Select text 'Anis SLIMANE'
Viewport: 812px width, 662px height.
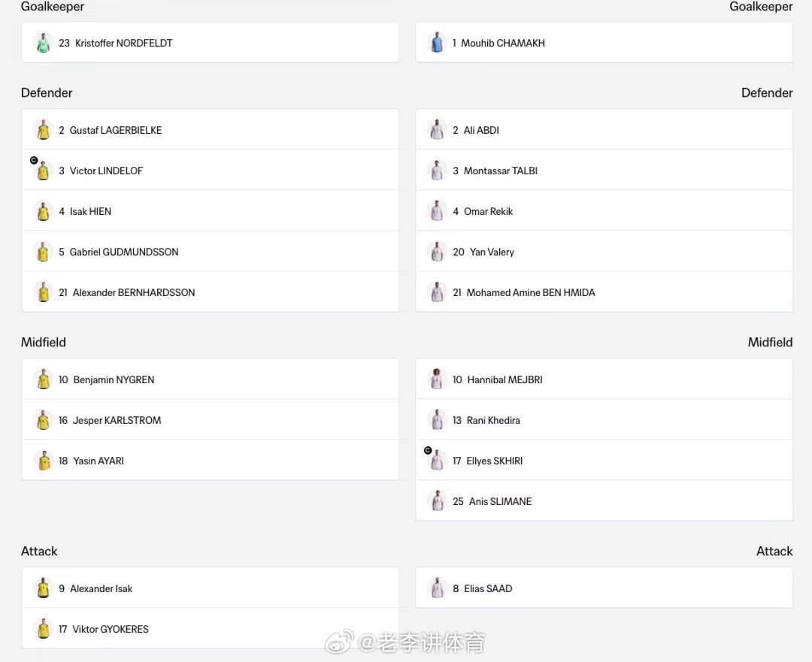tap(500, 501)
